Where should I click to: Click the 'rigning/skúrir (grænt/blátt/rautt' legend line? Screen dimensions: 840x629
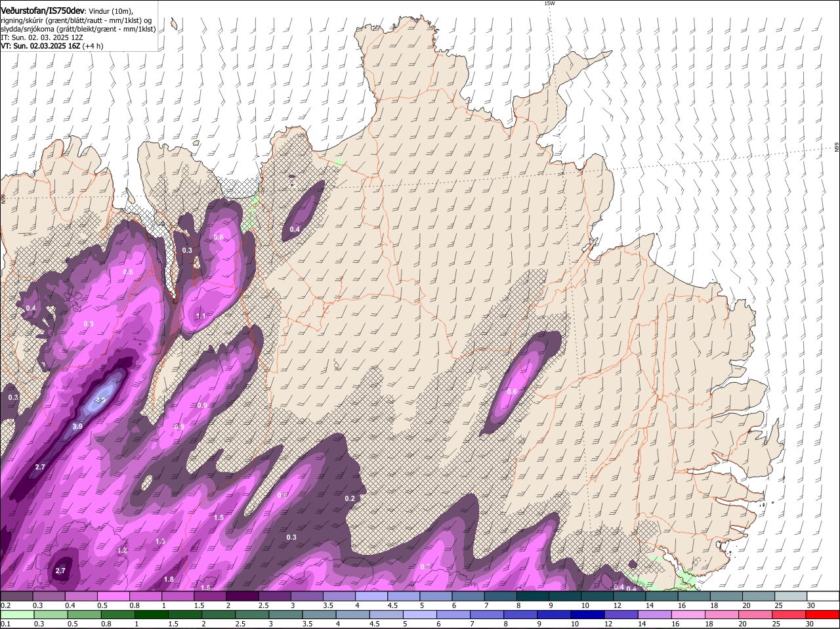[78, 20]
